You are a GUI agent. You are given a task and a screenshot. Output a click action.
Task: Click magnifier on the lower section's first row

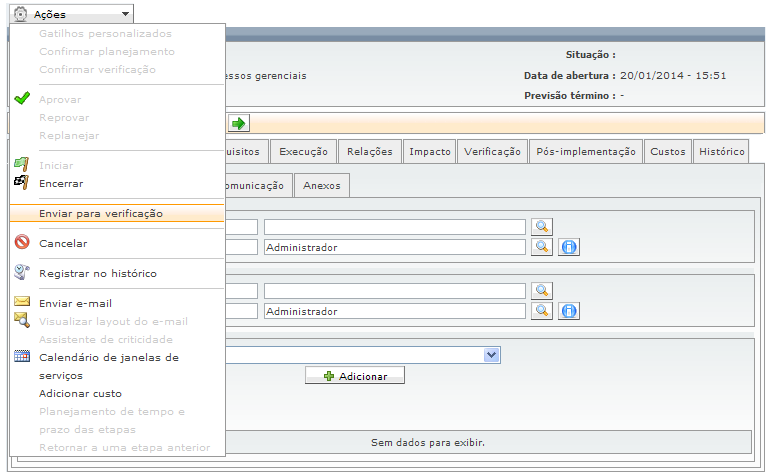point(542,291)
